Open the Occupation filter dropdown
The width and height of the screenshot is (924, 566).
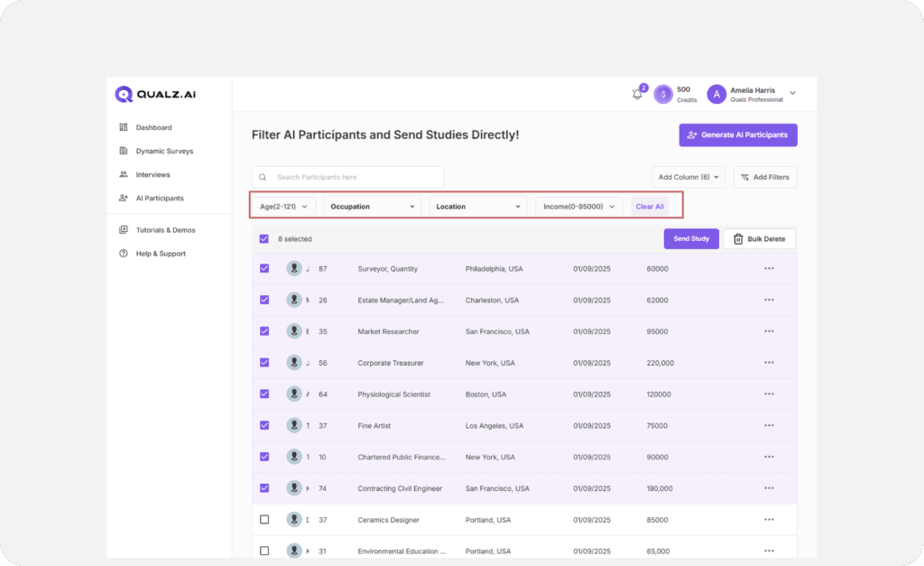pos(373,207)
